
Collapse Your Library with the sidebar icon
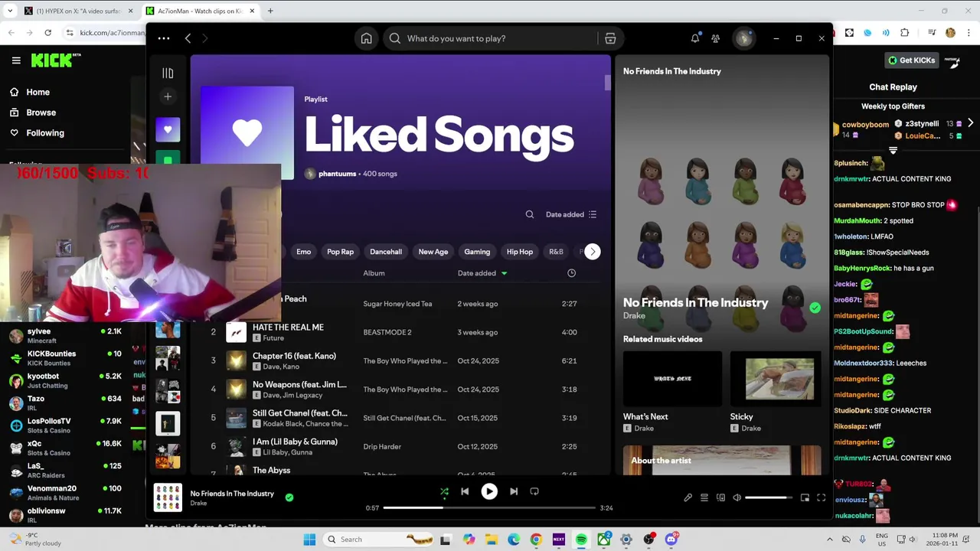tap(168, 73)
